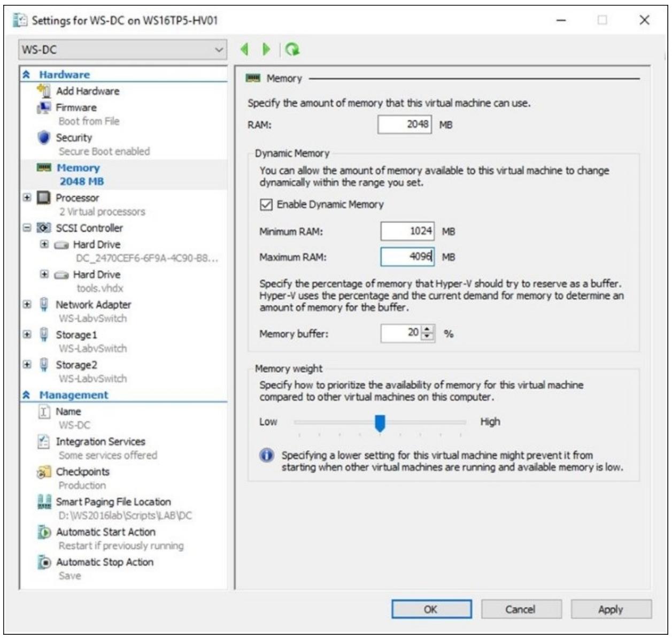Click the DC_2470CEF6 Hard Drive icon
Screen dimensions: 672x638
point(61,245)
